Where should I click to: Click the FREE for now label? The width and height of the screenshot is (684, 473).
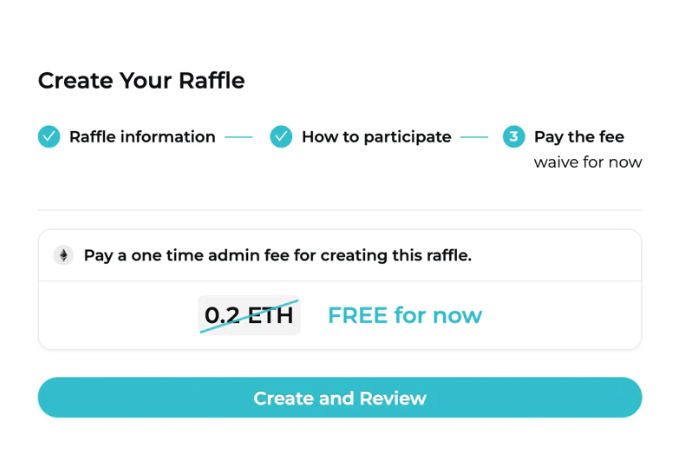[405, 315]
